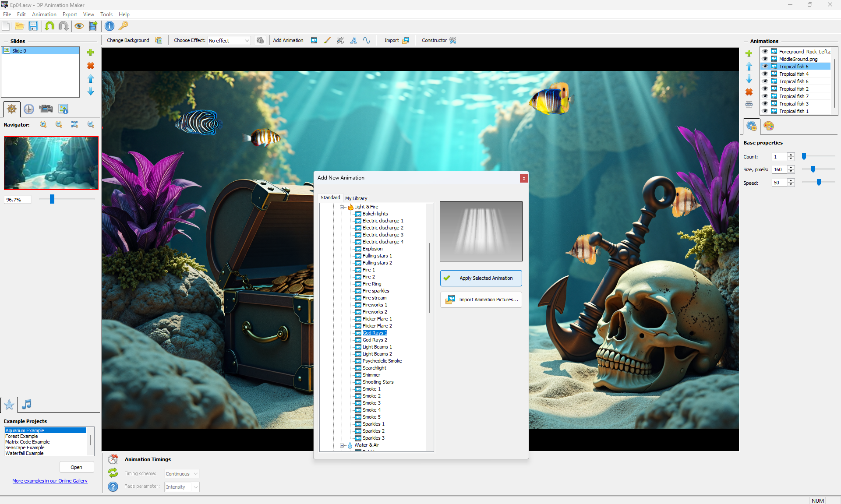
Task: Click the Constructor tools icon
Action: [453, 40]
